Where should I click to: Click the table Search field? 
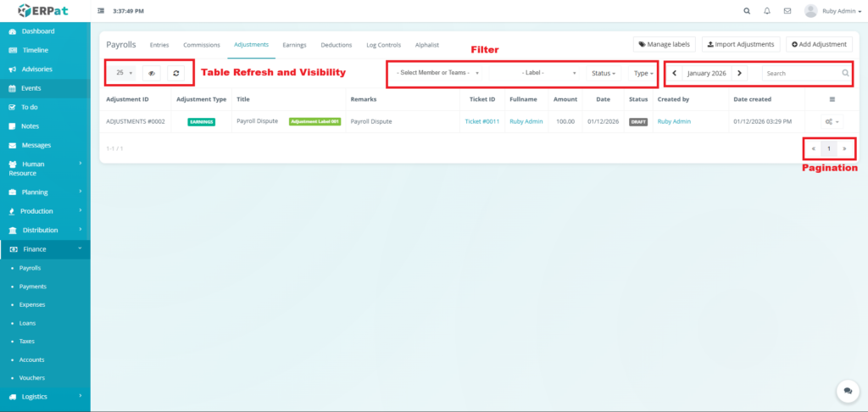[807, 73]
